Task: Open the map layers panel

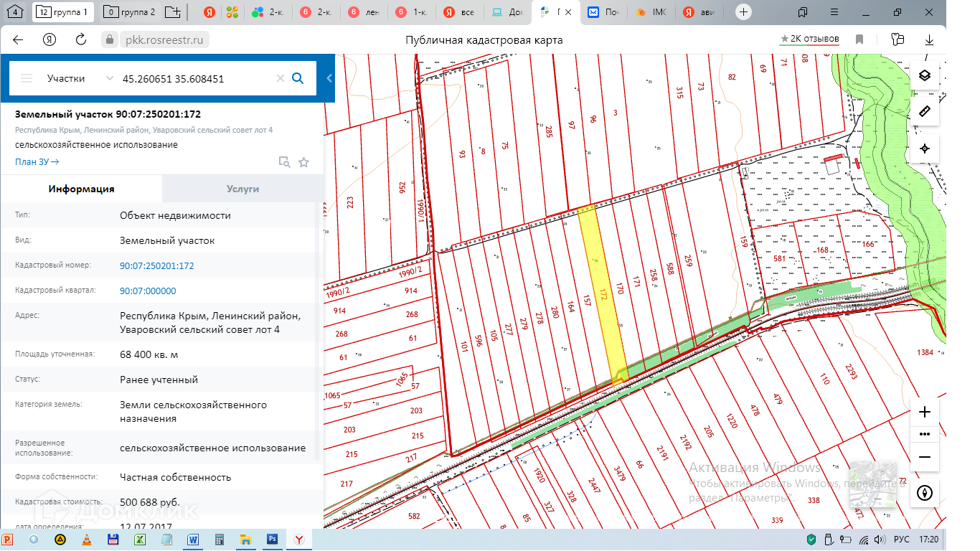Action: (925, 76)
